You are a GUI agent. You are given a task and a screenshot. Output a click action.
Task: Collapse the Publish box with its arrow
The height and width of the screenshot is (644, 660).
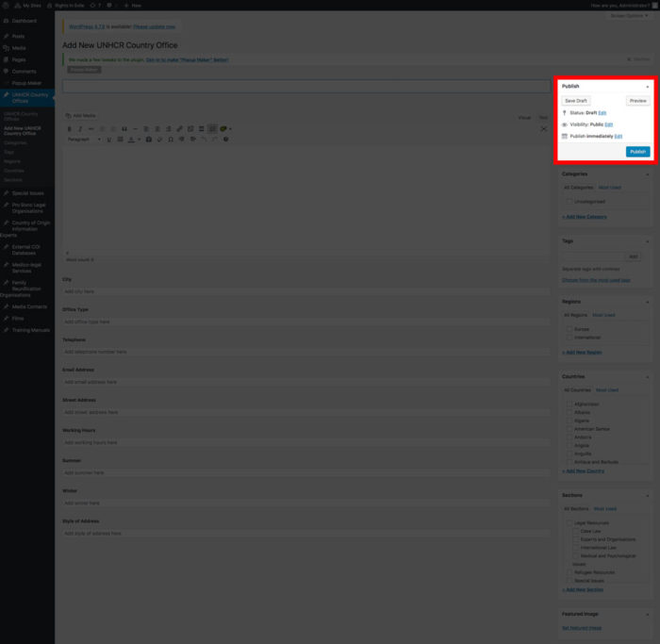(x=648, y=87)
